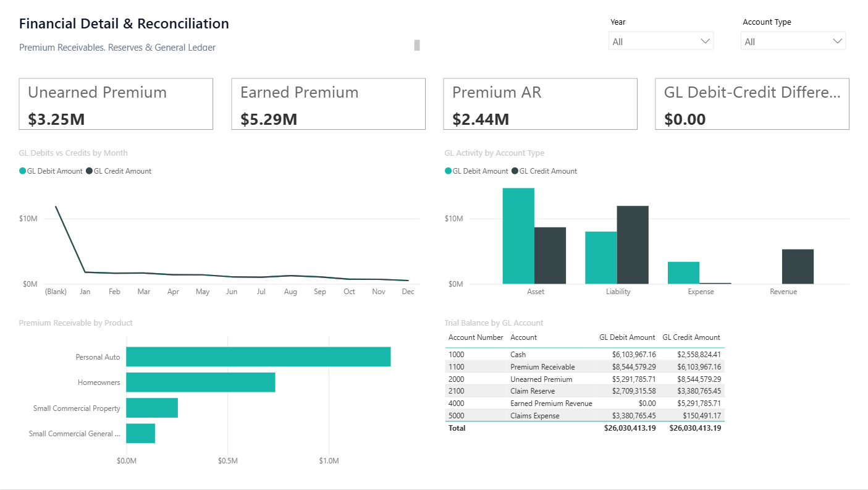Select the Expense debit bar
868x490 pixels.
coord(683,273)
